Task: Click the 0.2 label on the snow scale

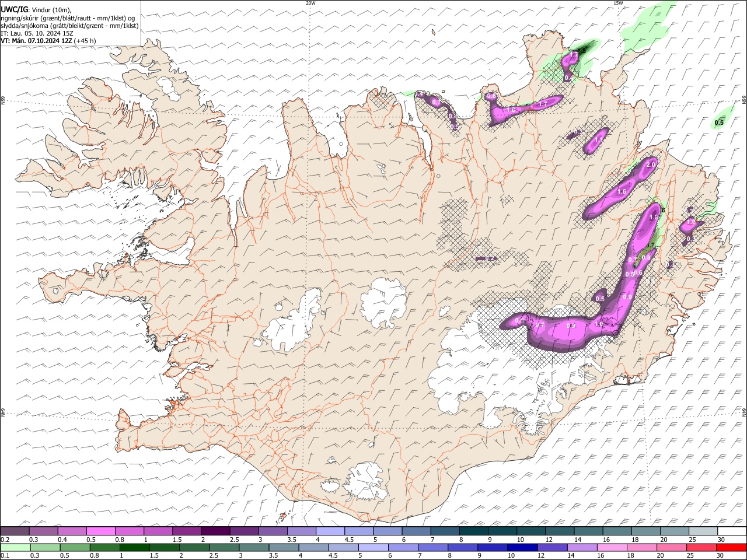Action: [5, 540]
